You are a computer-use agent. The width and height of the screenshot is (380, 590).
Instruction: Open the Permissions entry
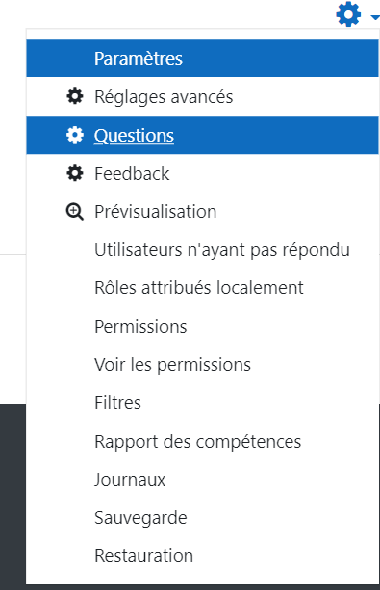(x=202, y=327)
